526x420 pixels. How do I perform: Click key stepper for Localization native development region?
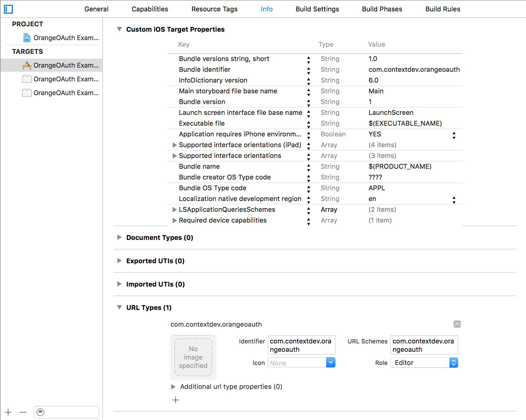308,200
